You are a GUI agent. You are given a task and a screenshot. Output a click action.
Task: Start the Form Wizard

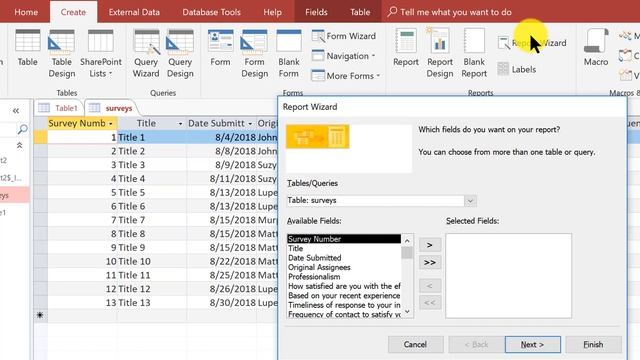click(344, 36)
